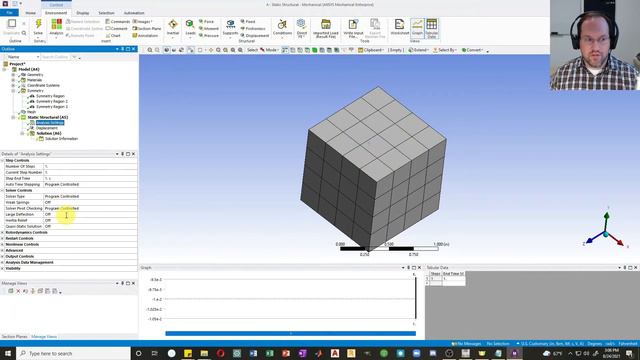Insert a Comment object
Viewport: 640px width, 360px height.
116,29
